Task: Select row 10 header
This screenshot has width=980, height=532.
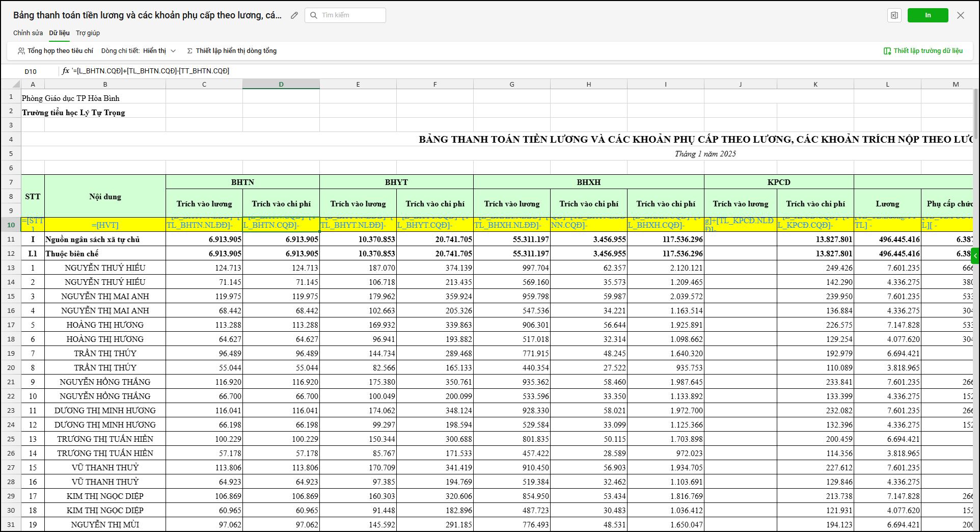Action: pyautogui.click(x=11, y=225)
